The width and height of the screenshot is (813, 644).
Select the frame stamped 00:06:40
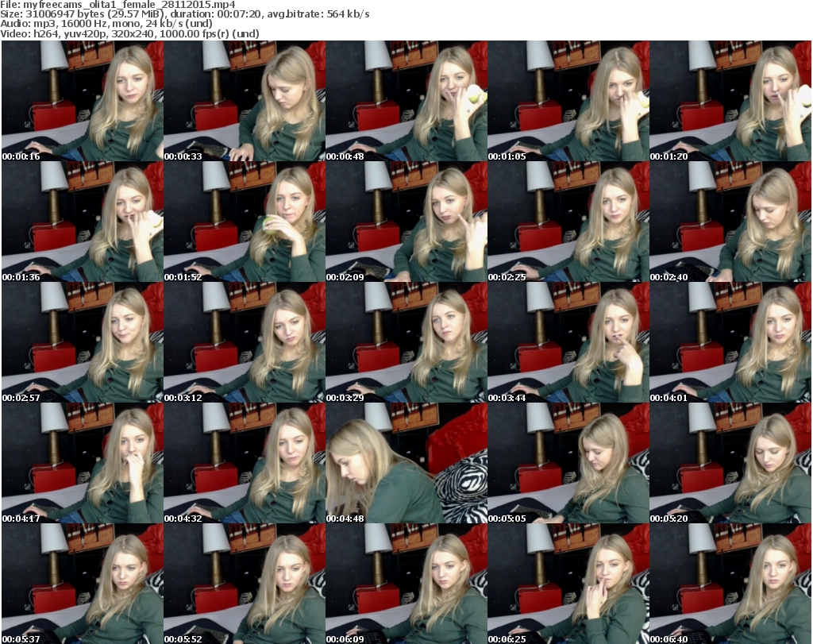[x=730, y=584]
